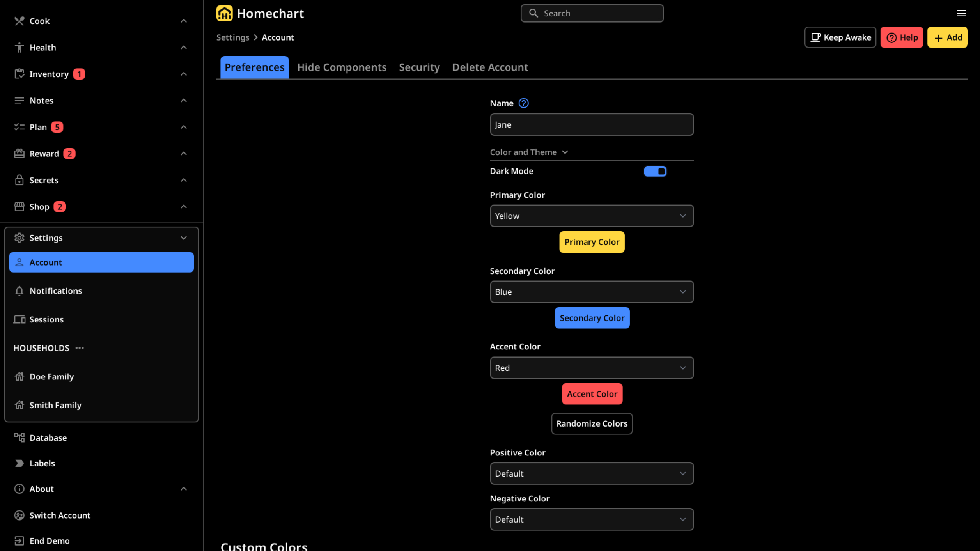This screenshot has height=551, width=980.
Task: Click the Name help question mark
Action: pos(523,103)
